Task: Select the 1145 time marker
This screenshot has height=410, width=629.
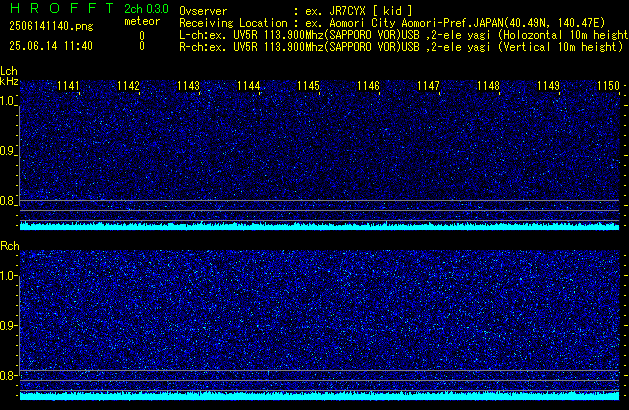Action: (308, 86)
